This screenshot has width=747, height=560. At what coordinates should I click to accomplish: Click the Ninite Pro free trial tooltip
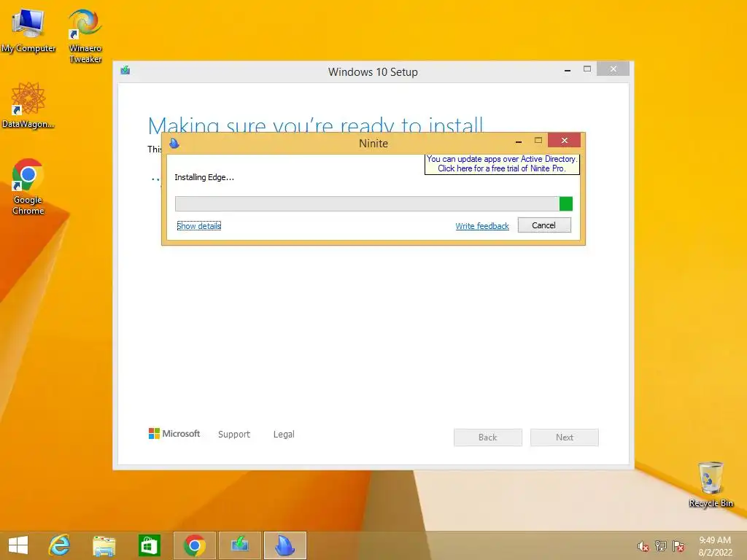point(502,164)
